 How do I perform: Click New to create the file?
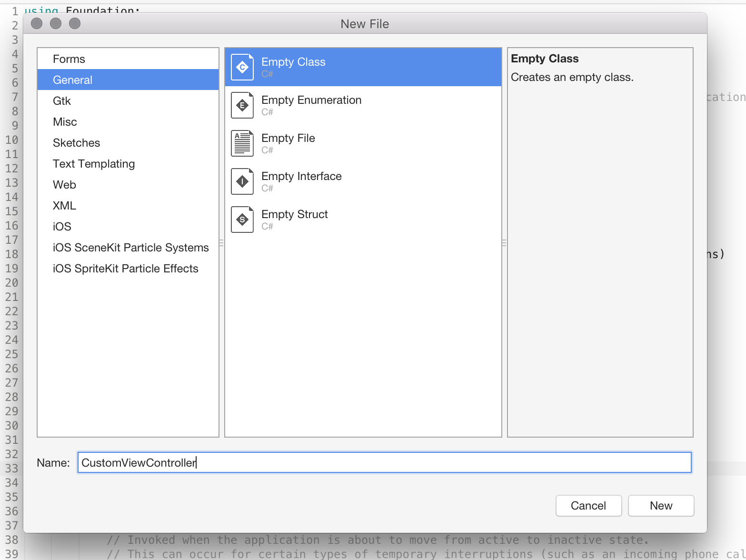click(661, 506)
